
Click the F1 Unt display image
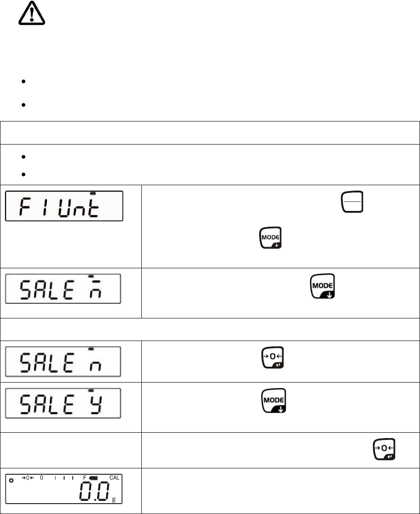click(x=64, y=206)
